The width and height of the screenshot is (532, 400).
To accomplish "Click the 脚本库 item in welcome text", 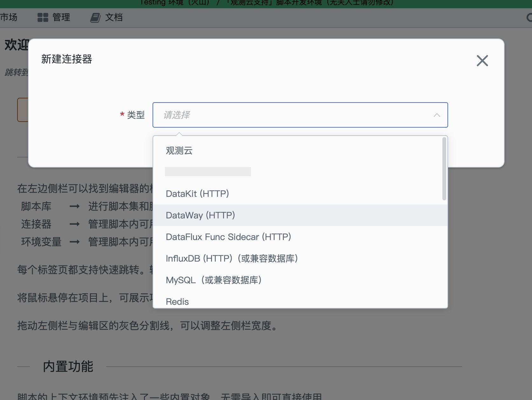I will [x=36, y=206].
